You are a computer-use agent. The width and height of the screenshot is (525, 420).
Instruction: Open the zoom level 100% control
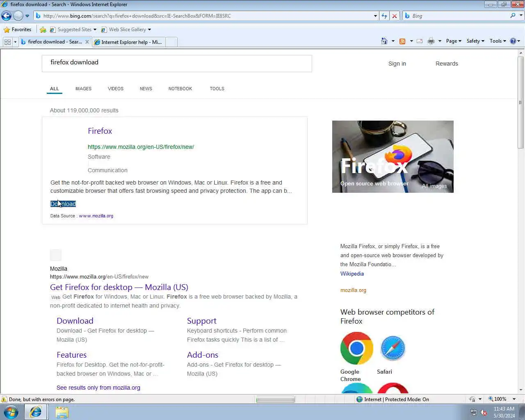coord(502,399)
